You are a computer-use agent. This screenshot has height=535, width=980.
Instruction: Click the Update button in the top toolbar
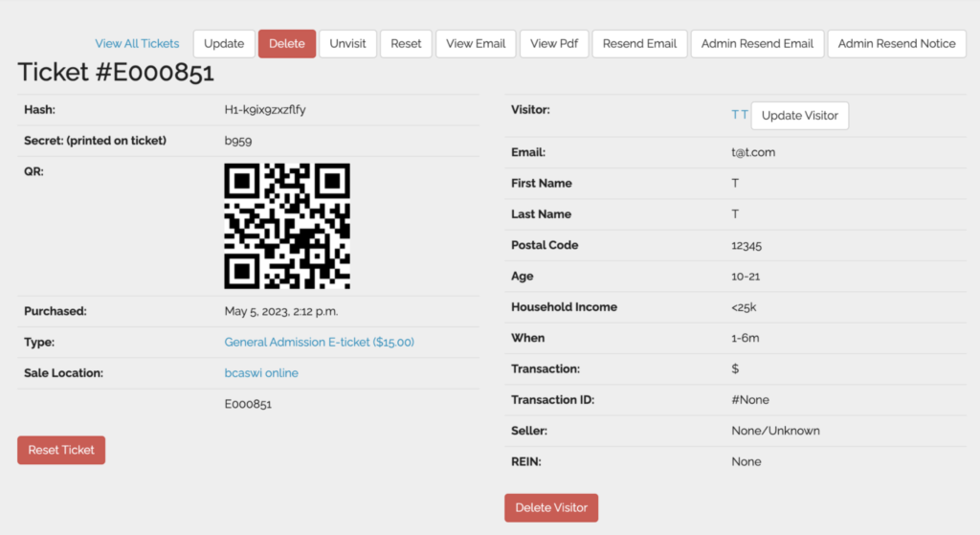coord(224,44)
